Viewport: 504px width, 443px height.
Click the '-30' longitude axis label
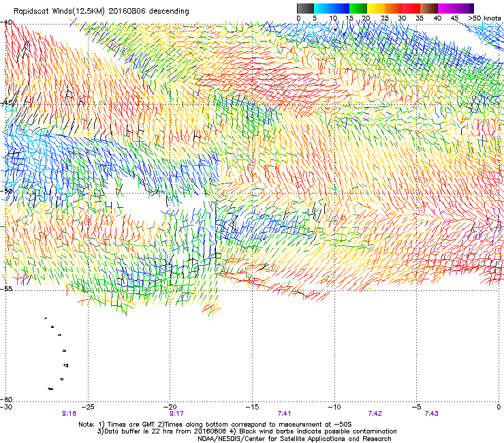(x=6, y=407)
